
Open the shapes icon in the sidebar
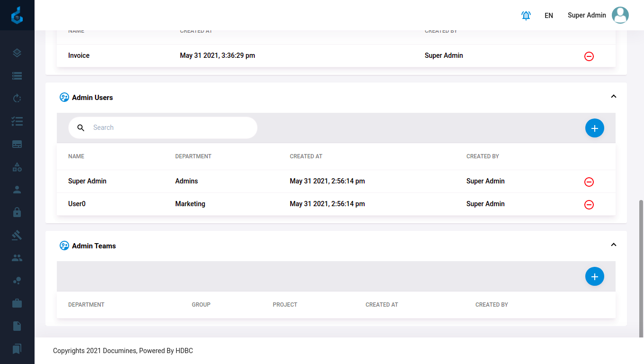pos(17,167)
